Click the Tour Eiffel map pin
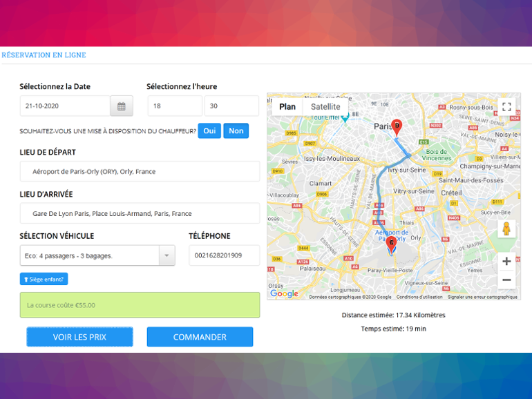This screenshot has height=399, width=532. click(345, 118)
